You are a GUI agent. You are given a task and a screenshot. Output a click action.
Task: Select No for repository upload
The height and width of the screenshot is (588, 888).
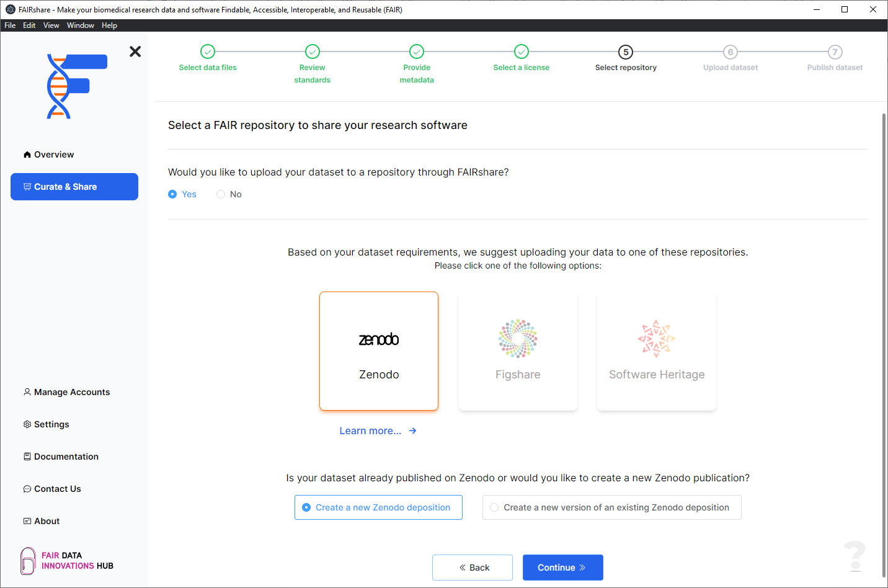point(229,194)
